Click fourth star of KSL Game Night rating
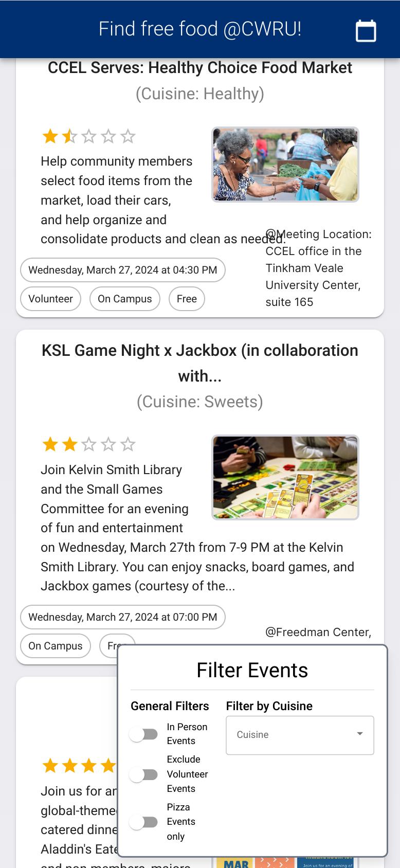Image resolution: width=400 pixels, height=868 pixels. pyautogui.click(x=108, y=444)
